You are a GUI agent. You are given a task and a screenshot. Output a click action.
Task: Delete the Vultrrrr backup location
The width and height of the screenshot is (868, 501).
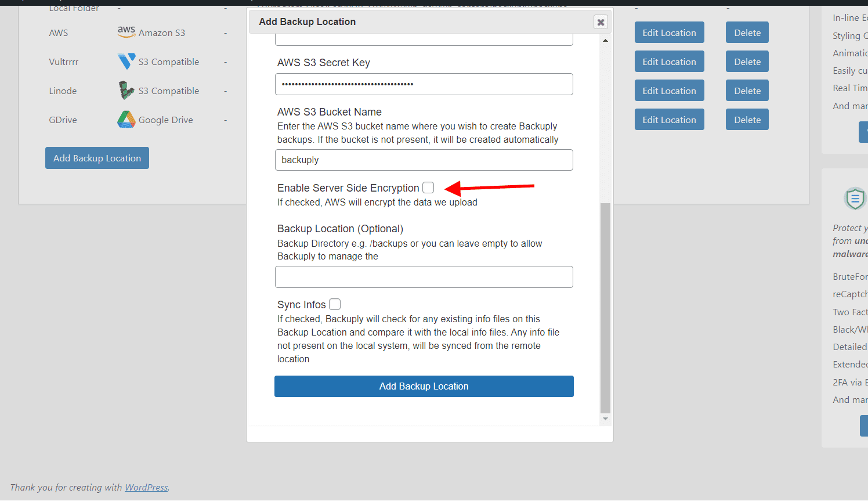point(747,61)
